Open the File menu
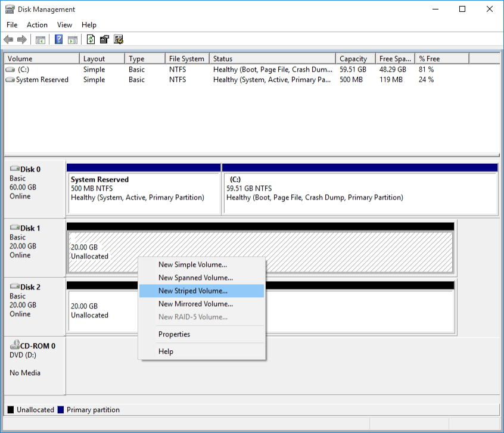 [x=12, y=25]
